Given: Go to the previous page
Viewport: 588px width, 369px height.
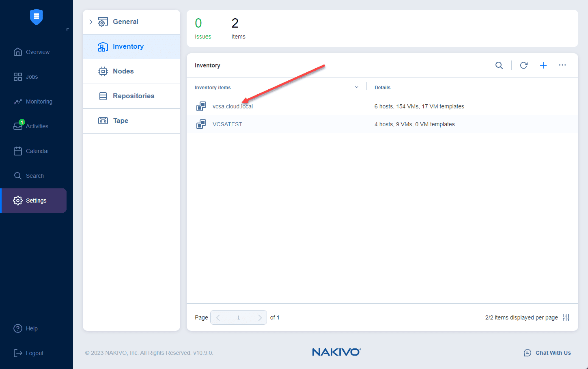Looking at the screenshot, I should pyautogui.click(x=218, y=318).
